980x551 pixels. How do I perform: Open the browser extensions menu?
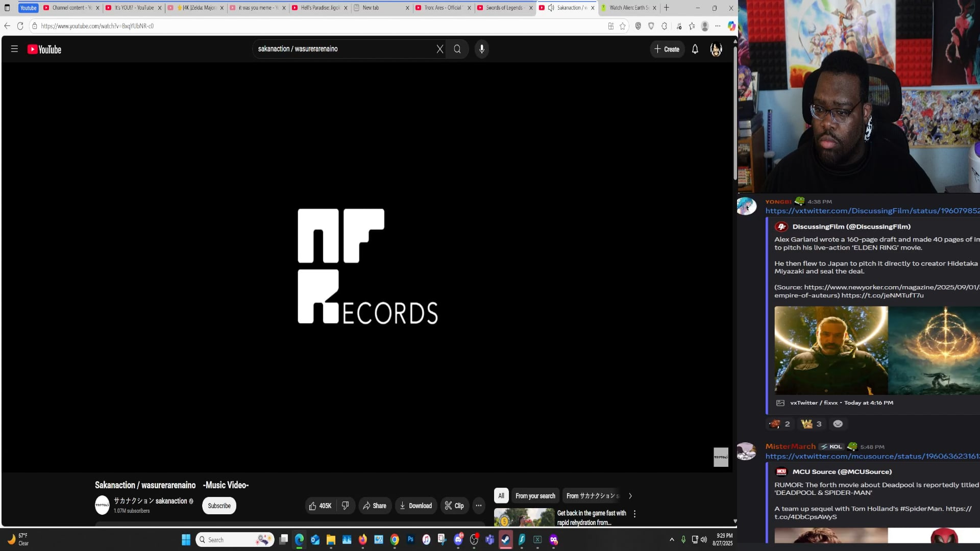coord(665,26)
